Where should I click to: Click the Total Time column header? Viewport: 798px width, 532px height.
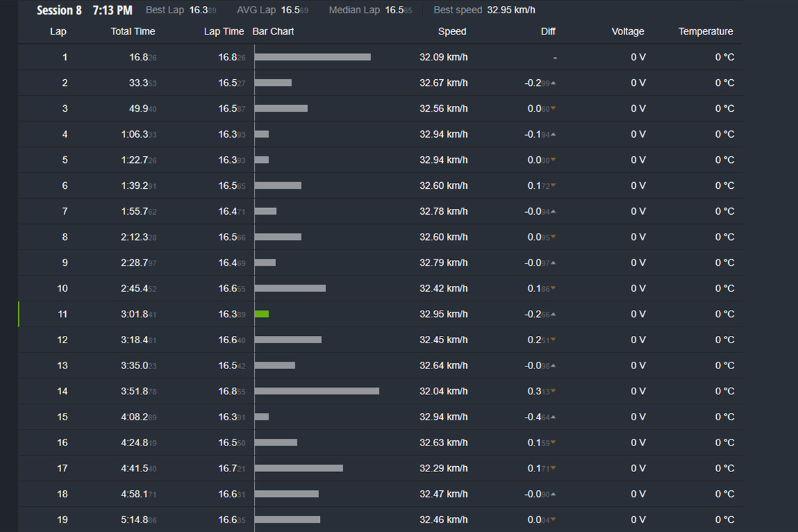click(133, 31)
